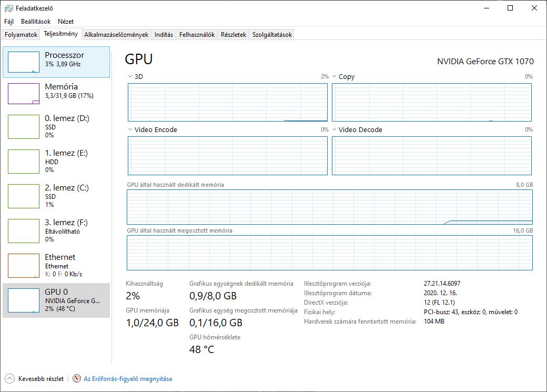Collapse details with the Kevesebb részlet chevron
547x392 pixels.
tap(9, 378)
